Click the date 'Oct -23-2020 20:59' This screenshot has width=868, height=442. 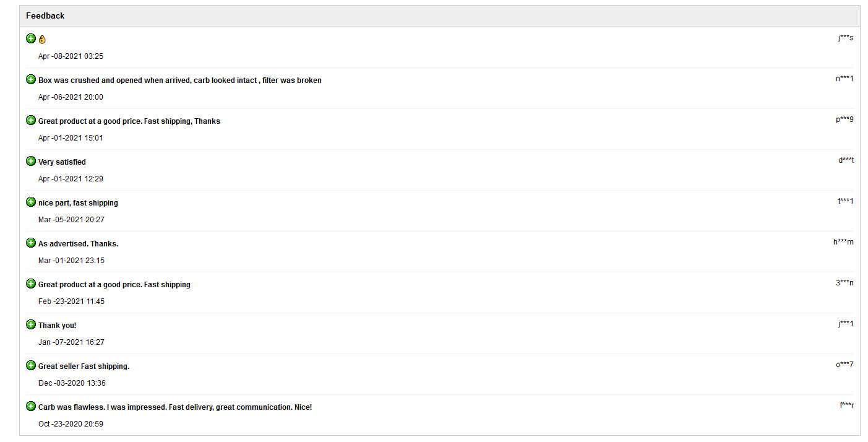tap(71, 424)
